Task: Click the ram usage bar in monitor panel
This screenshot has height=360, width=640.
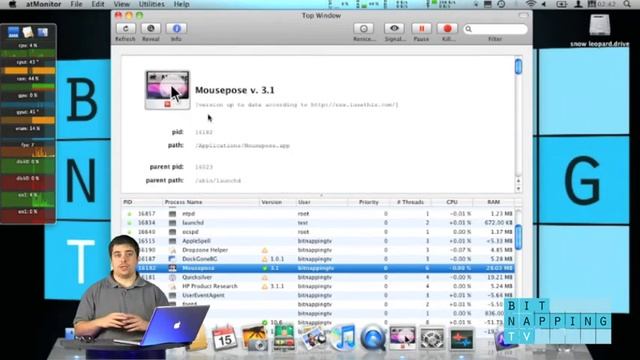Action: [x=28, y=86]
